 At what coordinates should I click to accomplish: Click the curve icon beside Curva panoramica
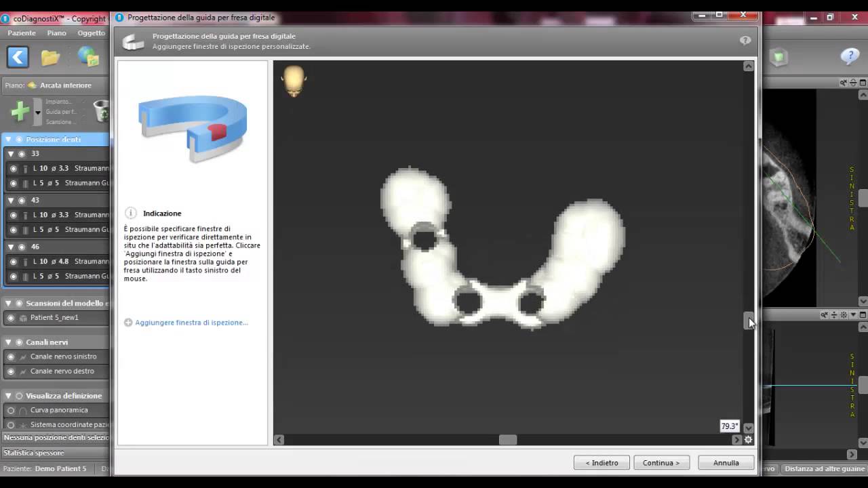pyautogui.click(x=24, y=410)
